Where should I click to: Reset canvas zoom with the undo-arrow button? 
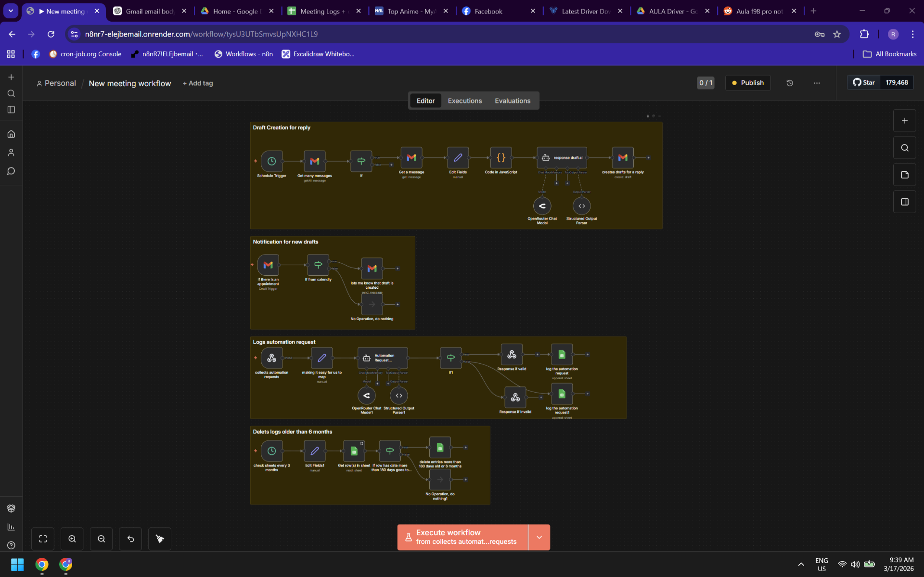pyautogui.click(x=130, y=539)
